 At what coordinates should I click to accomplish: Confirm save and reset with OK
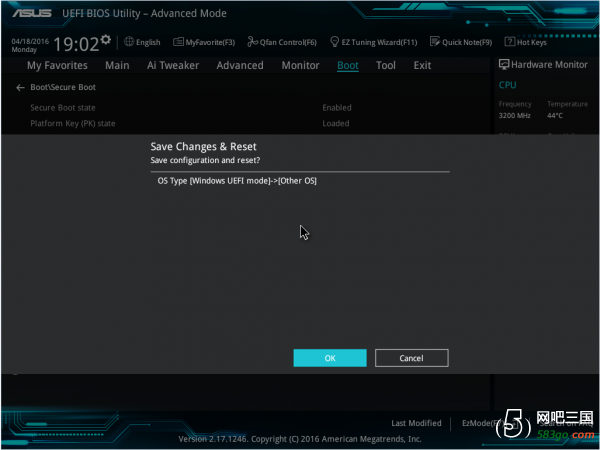(330, 358)
